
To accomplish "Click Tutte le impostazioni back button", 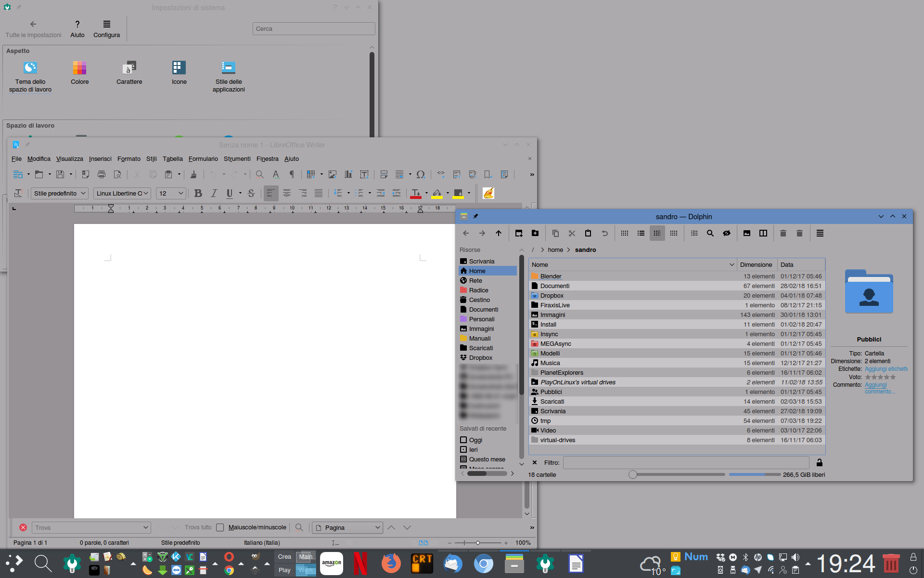I will pyautogui.click(x=33, y=29).
